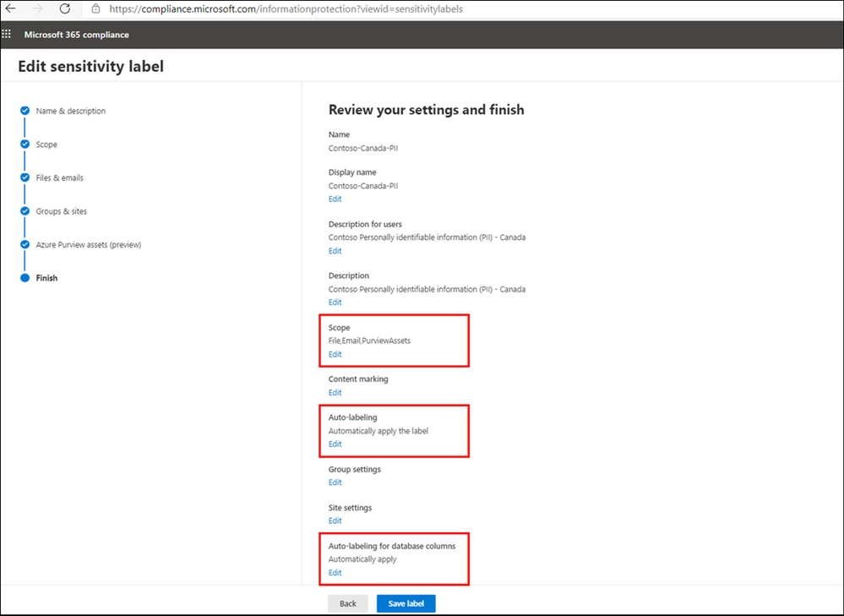Edit the Scope setting

(x=335, y=354)
